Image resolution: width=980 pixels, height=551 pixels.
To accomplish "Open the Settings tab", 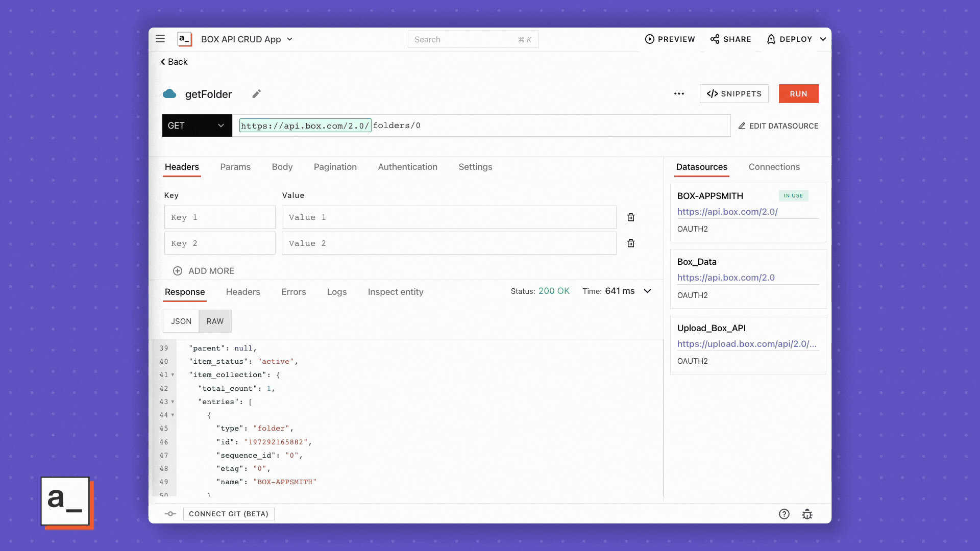I will point(475,167).
